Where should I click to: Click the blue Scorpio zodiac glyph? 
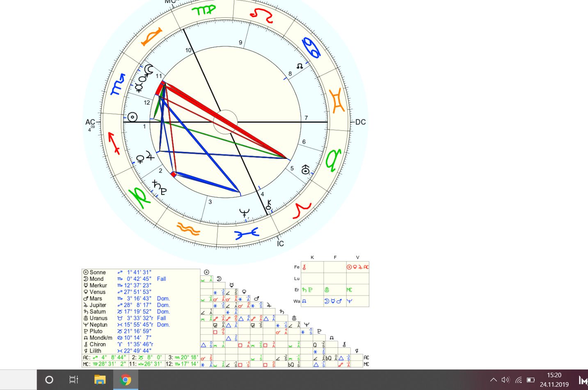[x=118, y=85]
